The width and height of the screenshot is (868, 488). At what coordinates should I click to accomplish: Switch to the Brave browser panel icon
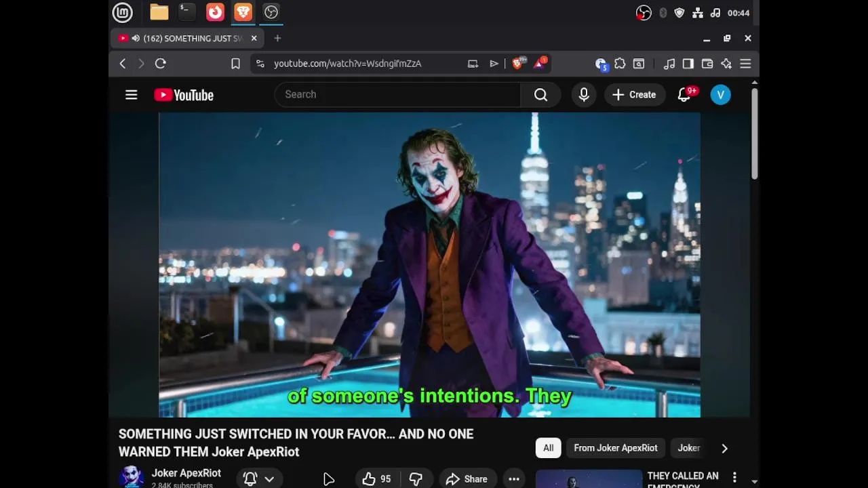(x=243, y=12)
